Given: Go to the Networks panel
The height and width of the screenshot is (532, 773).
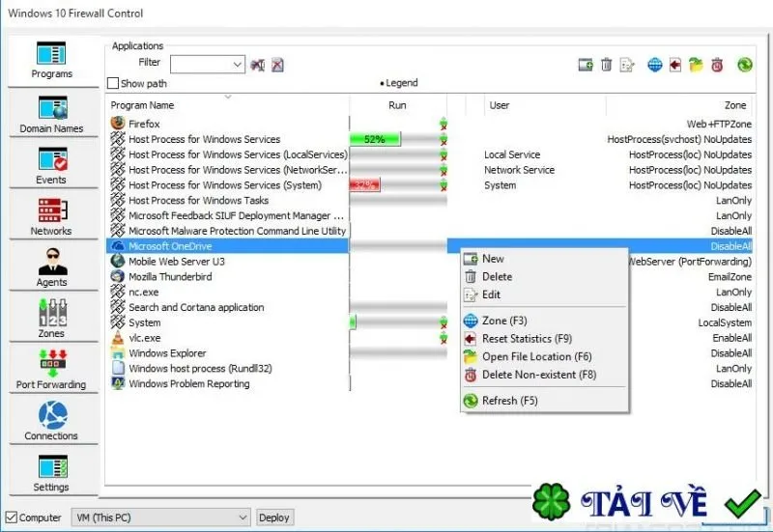Looking at the screenshot, I should (x=52, y=216).
